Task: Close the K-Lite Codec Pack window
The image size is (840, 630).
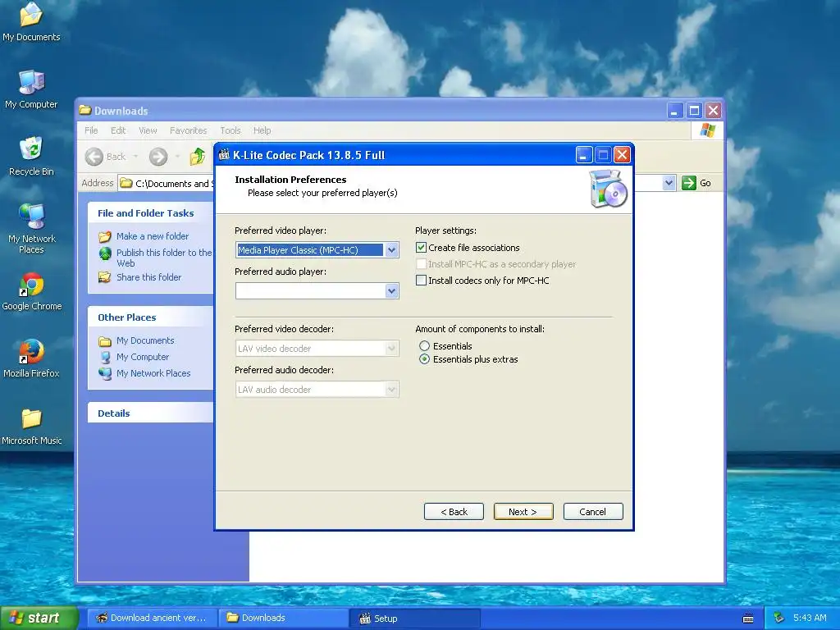Action: (622, 155)
